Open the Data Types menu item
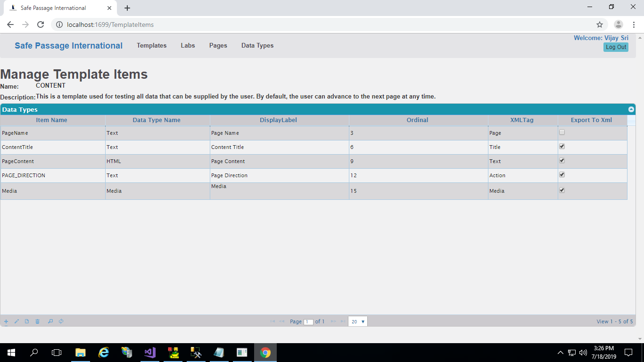Screen dimensions: 644x362 257,46
